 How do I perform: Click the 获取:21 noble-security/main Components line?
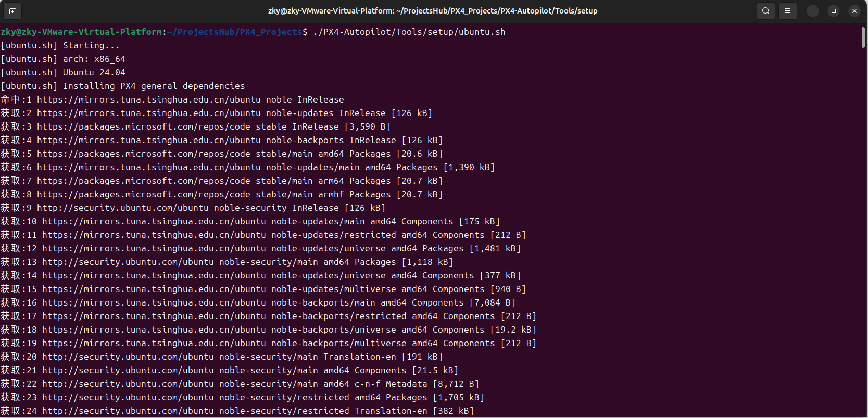(x=230, y=370)
